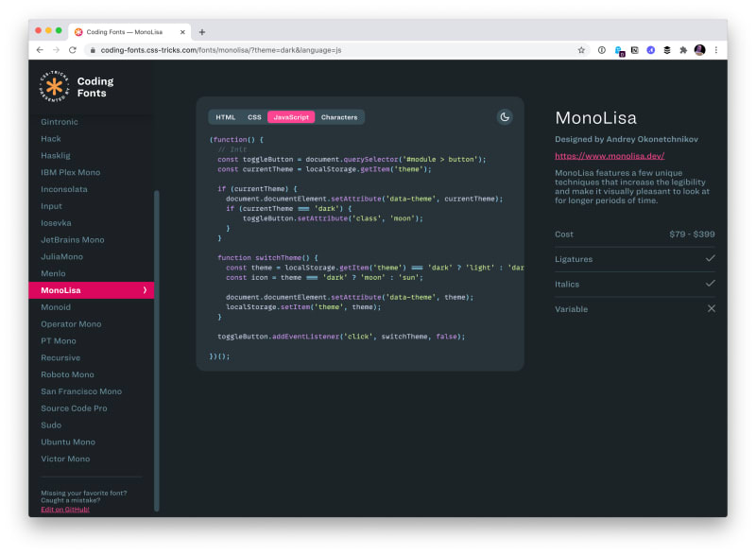Click the Edit on GitHub link
This screenshot has height=555, width=756.
click(65, 510)
